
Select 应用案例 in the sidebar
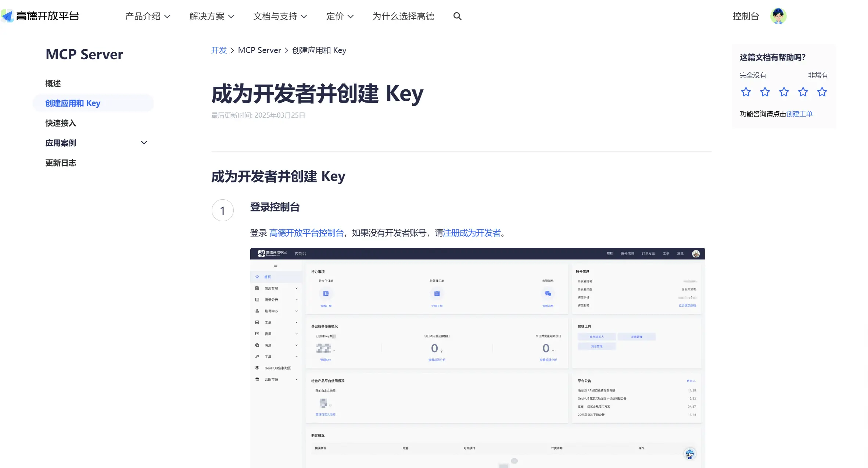click(61, 143)
